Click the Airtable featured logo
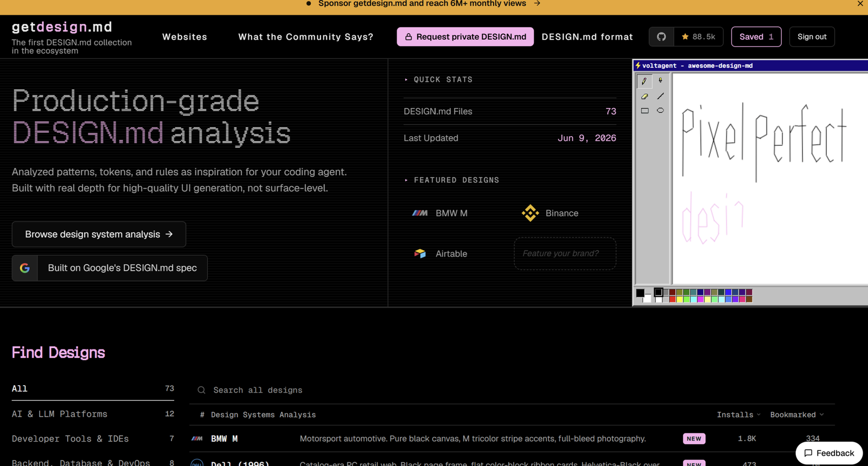 tap(420, 253)
